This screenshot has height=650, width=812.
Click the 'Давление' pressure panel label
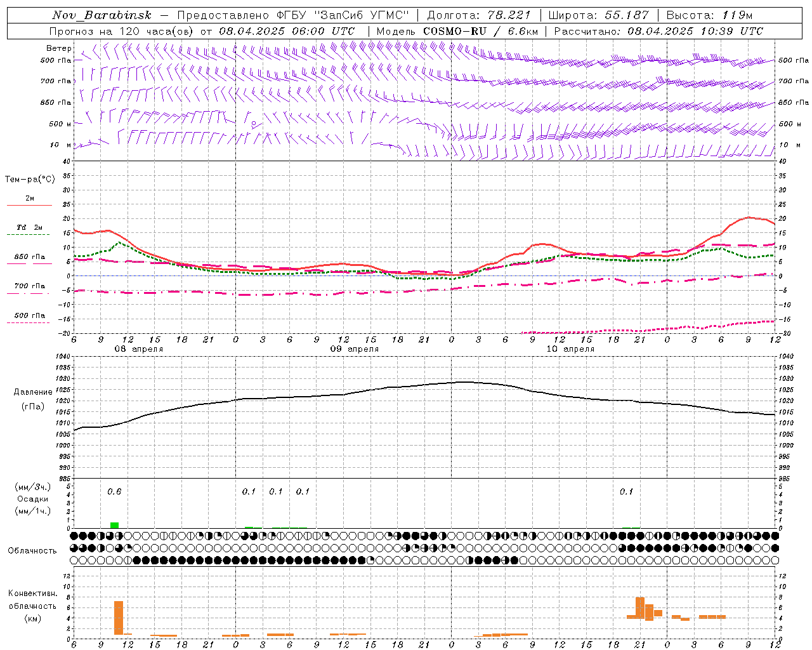tap(33, 392)
